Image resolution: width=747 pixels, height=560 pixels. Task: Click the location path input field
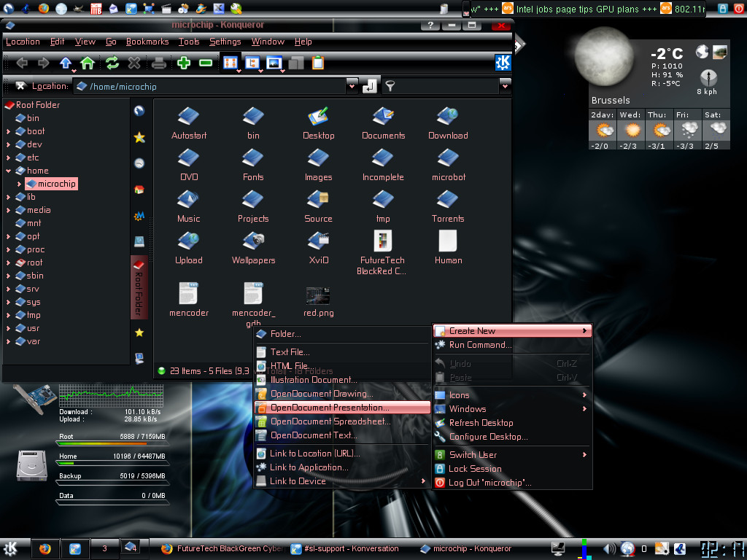(x=209, y=86)
